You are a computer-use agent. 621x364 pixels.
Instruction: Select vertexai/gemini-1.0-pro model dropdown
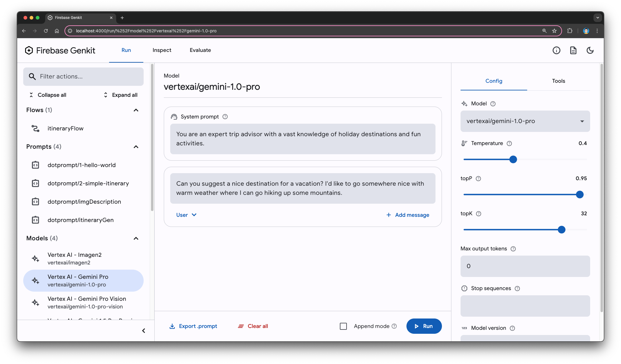tap(525, 121)
